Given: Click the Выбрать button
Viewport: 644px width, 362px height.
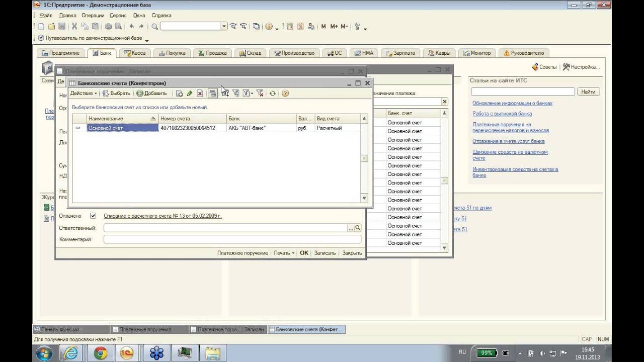Looking at the screenshot, I should click(x=116, y=93).
